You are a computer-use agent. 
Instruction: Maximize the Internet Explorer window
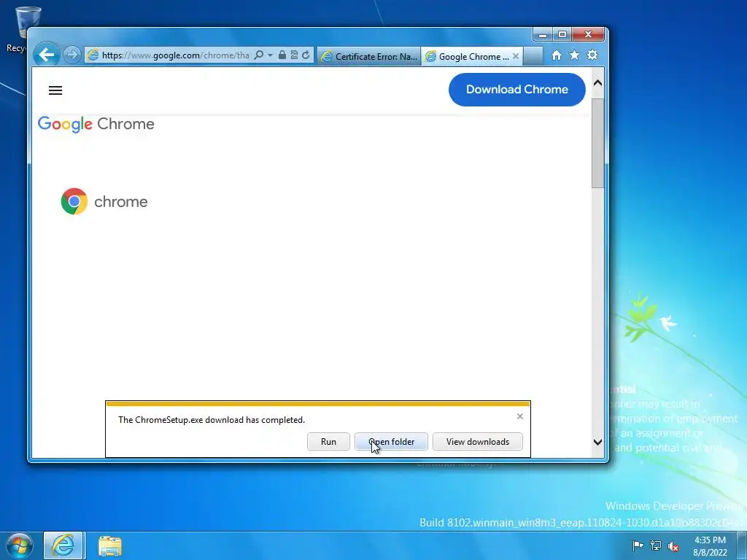(562, 34)
